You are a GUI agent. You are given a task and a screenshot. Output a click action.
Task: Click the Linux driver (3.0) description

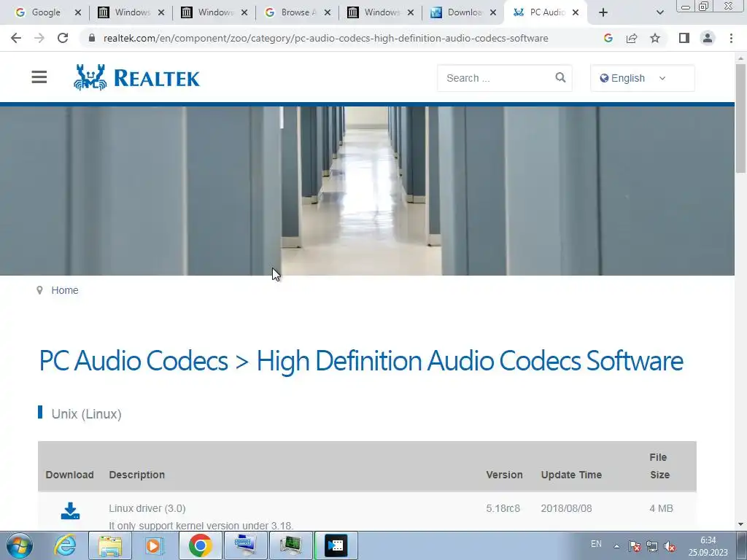[147, 508]
